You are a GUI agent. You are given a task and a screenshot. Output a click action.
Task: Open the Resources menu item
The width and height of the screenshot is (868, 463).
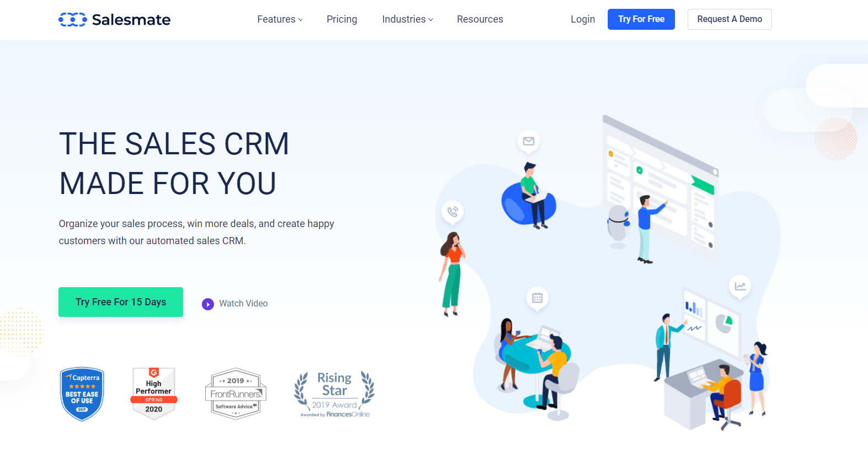(x=480, y=19)
